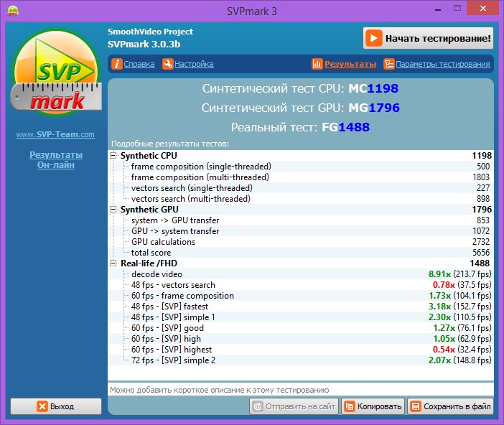Click the Начать тестирование! button

pyautogui.click(x=428, y=38)
